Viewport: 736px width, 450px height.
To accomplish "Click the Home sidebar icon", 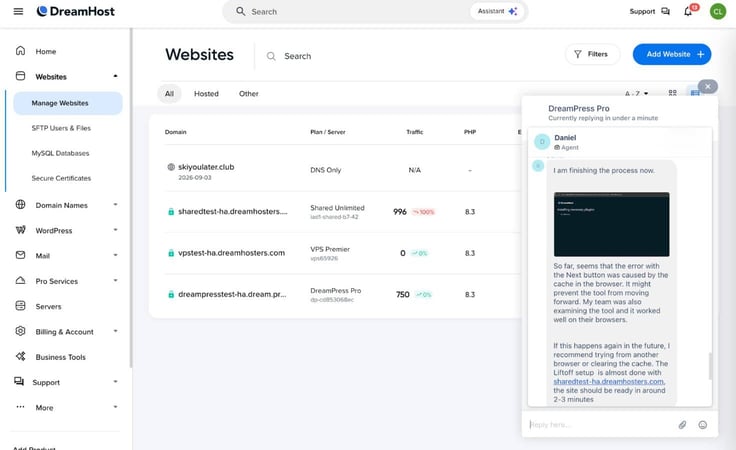I will (x=20, y=51).
